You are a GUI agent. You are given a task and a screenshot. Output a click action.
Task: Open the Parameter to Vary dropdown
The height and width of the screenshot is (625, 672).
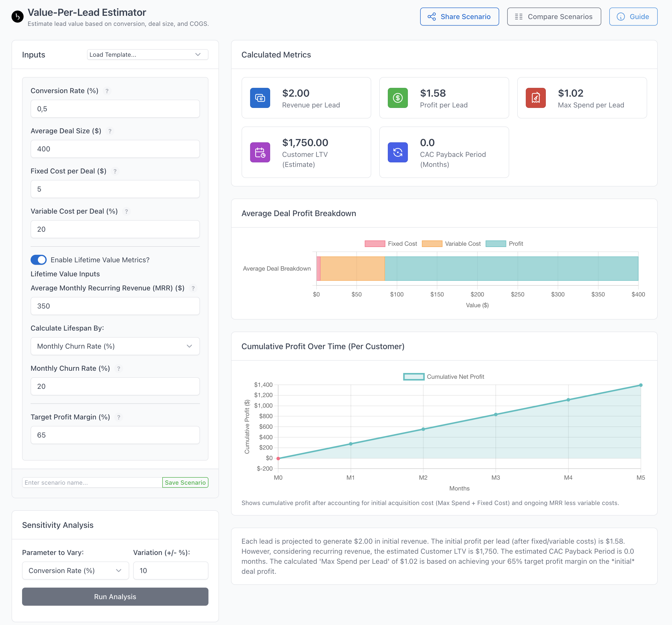[x=75, y=571]
